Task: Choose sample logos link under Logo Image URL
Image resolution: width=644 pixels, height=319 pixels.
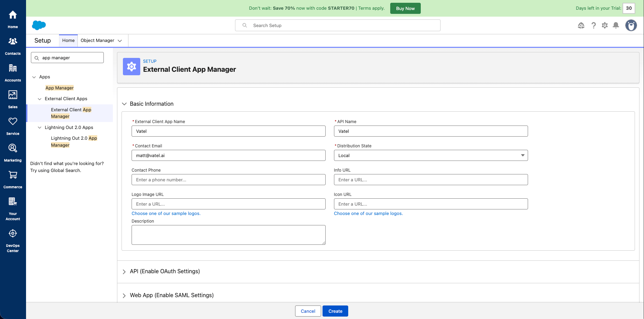Action: [x=166, y=214]
